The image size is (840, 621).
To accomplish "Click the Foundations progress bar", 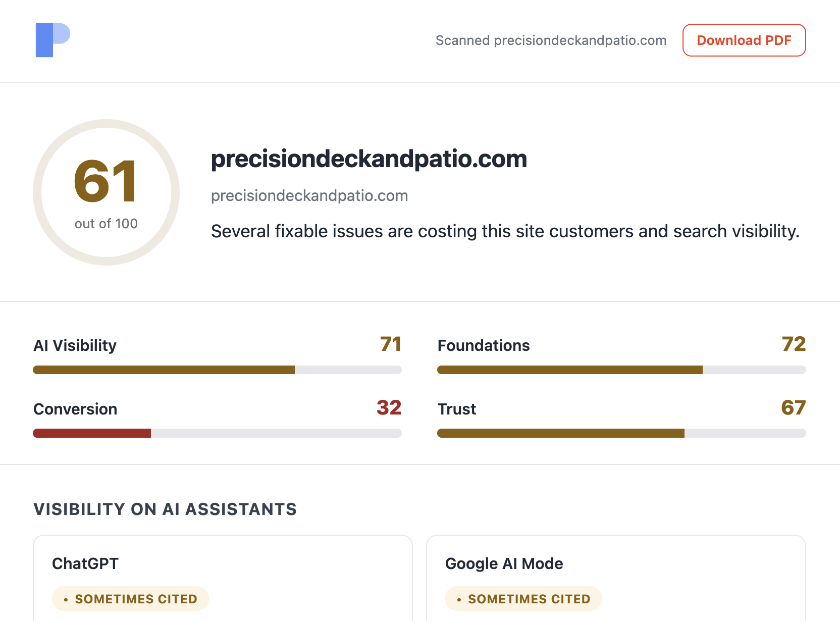I will pyautogui.click(x=621, y=370).
